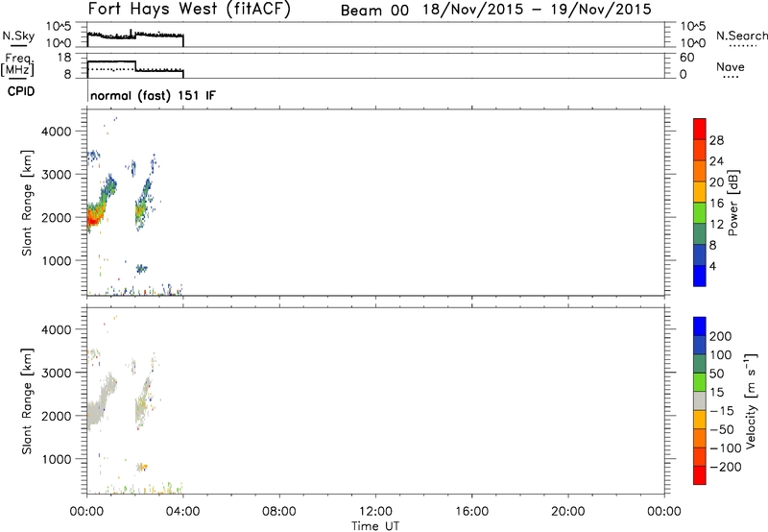Click the power panel 'Slant Range [km]' label
This screenshot has height=532, width=768.
[27, 203]
